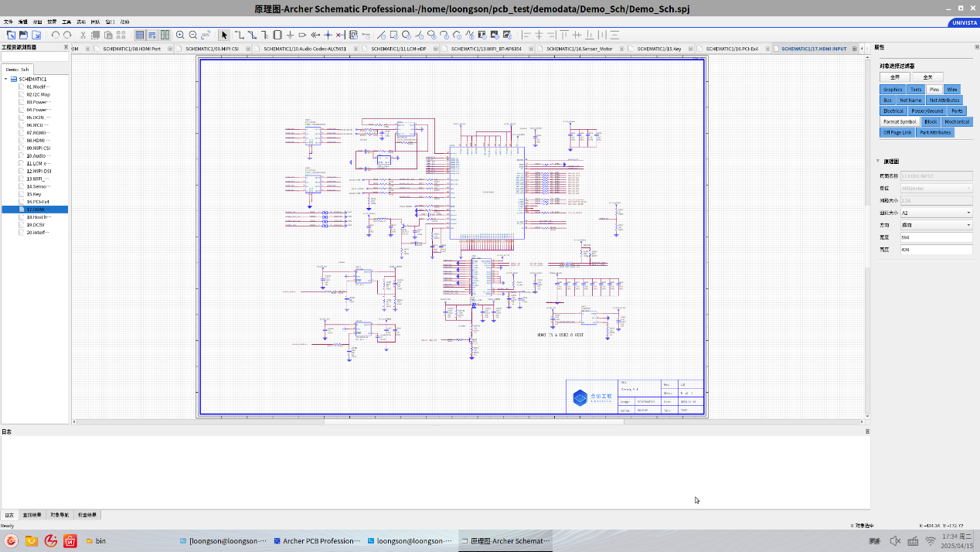Screen dimensions: 980x552
Task: Switch to the SCHEMATIC1/15.Key tab
Action: point(658,49)
